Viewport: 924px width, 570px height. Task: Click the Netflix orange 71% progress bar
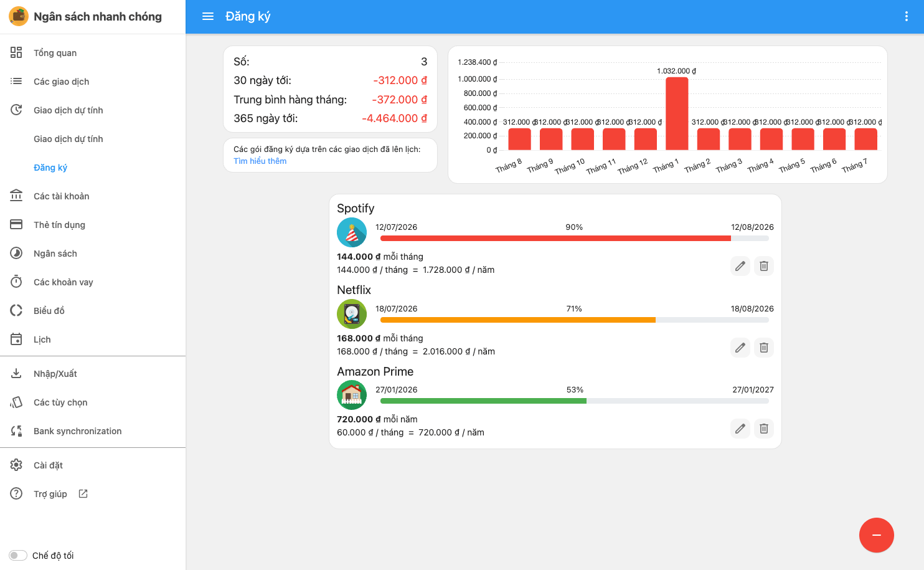(518, 320)
